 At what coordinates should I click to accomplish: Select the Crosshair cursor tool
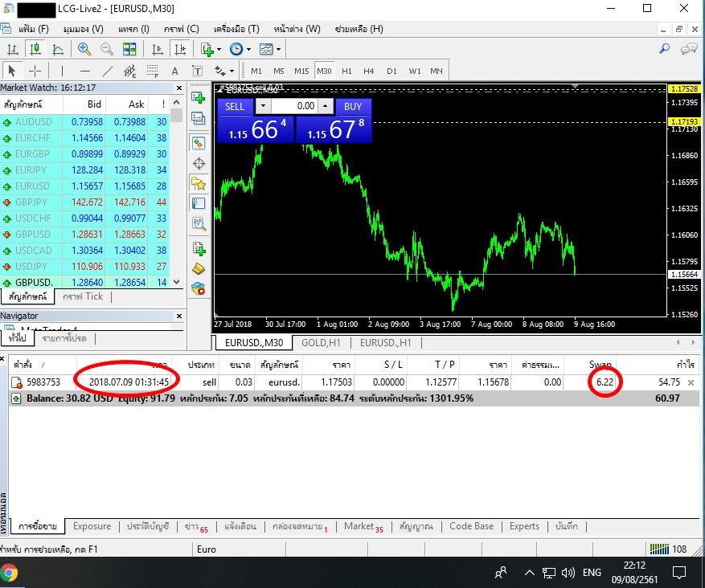35,71
